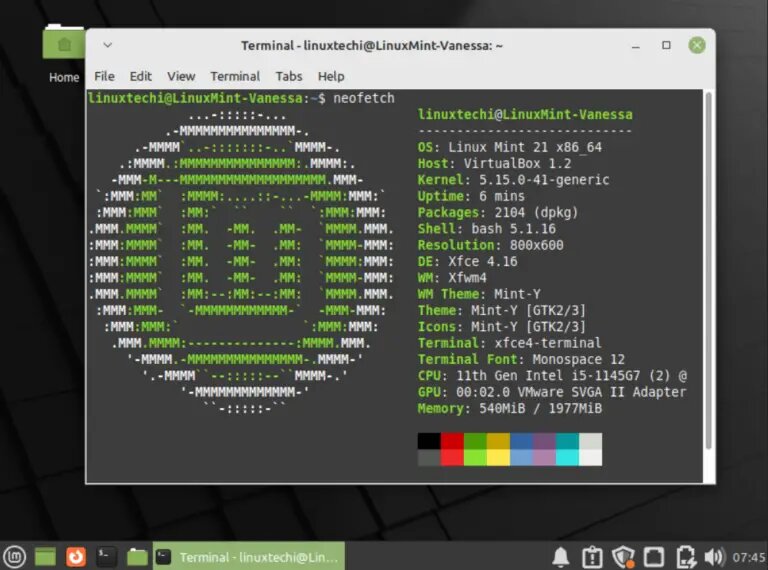The width and height of the screenshot is (768, 570).
Task: Click 'DE: Xfce 4.16' line
Action: [468, 261]
